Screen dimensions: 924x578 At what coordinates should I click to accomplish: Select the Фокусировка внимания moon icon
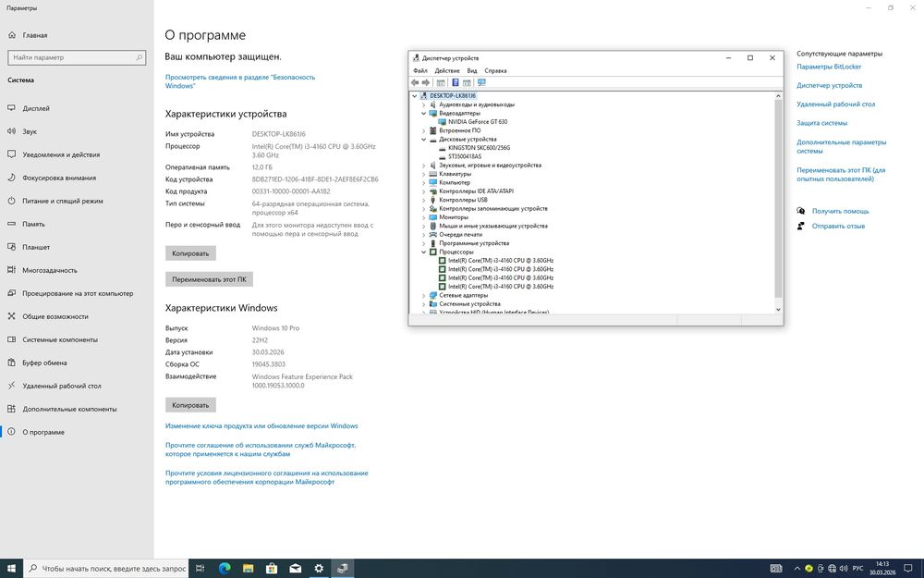(x=11, y=178)
